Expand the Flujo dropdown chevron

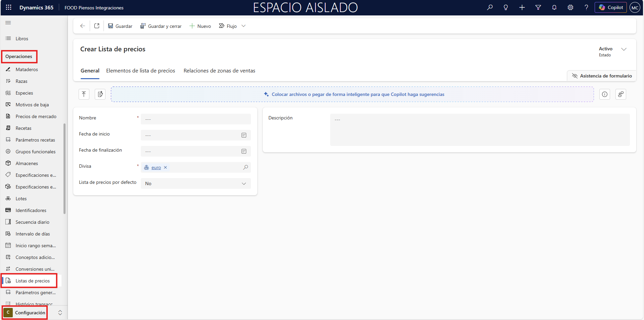point(244,26)
